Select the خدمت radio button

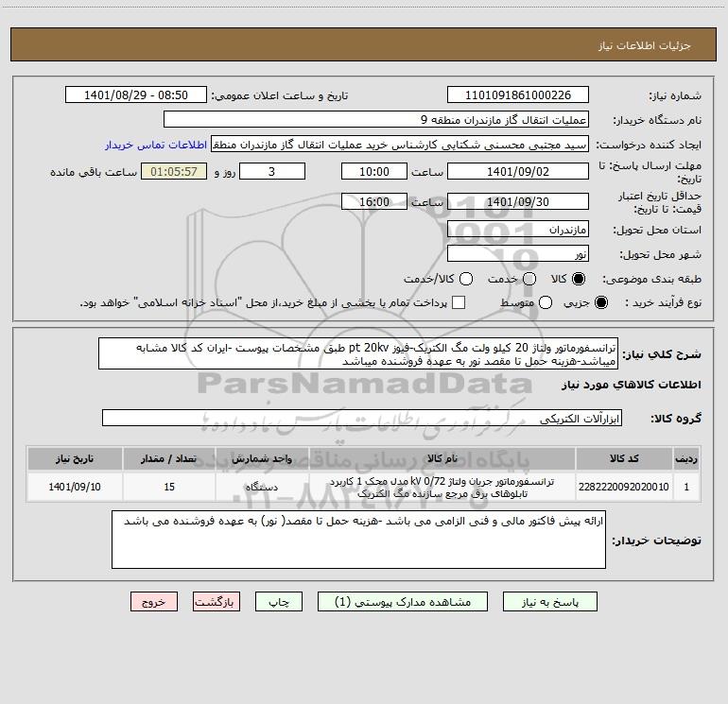click(529, 279)
